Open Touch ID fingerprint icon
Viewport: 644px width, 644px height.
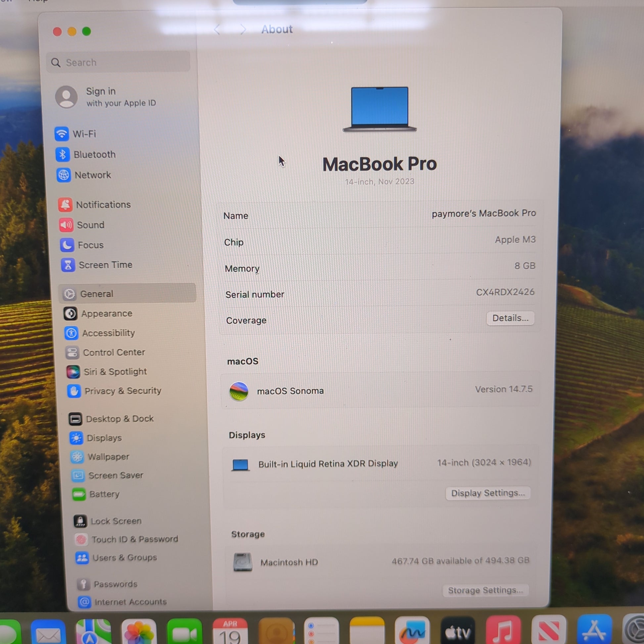pyautogui.click(x=81, y=539)
